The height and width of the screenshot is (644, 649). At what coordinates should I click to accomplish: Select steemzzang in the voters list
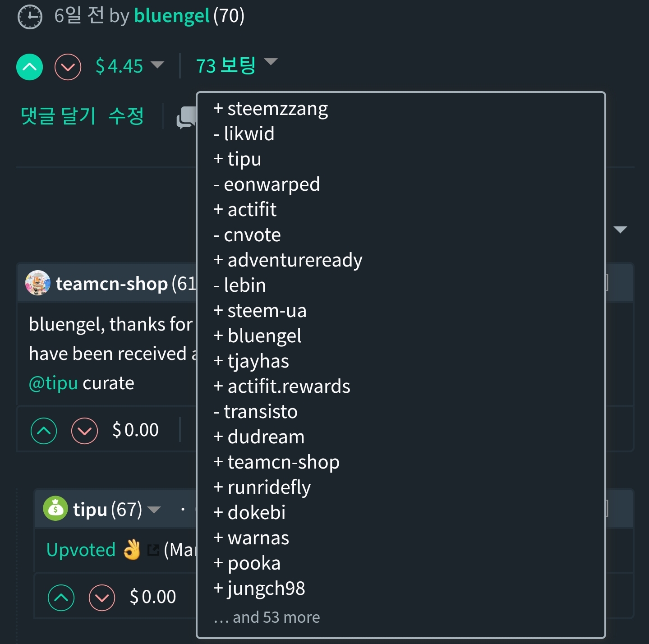click(x=277, y=109)
